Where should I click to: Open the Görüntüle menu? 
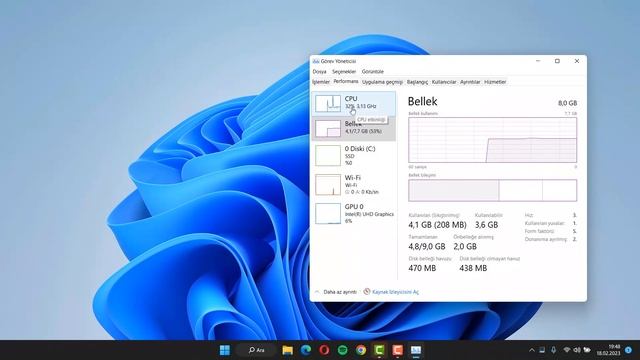[372, 71]
